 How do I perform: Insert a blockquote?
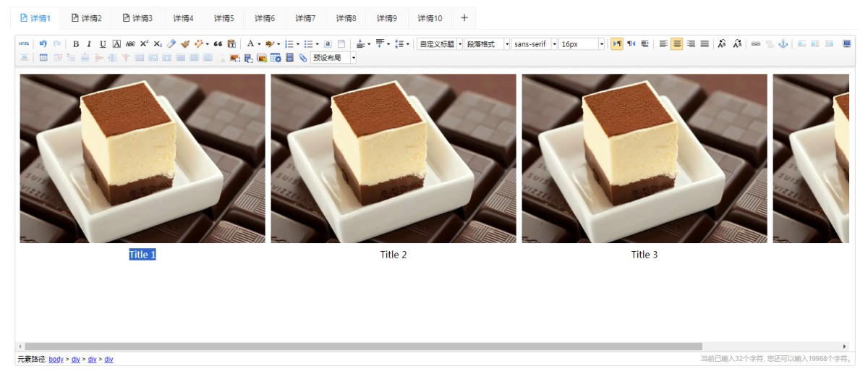point(218,44)
